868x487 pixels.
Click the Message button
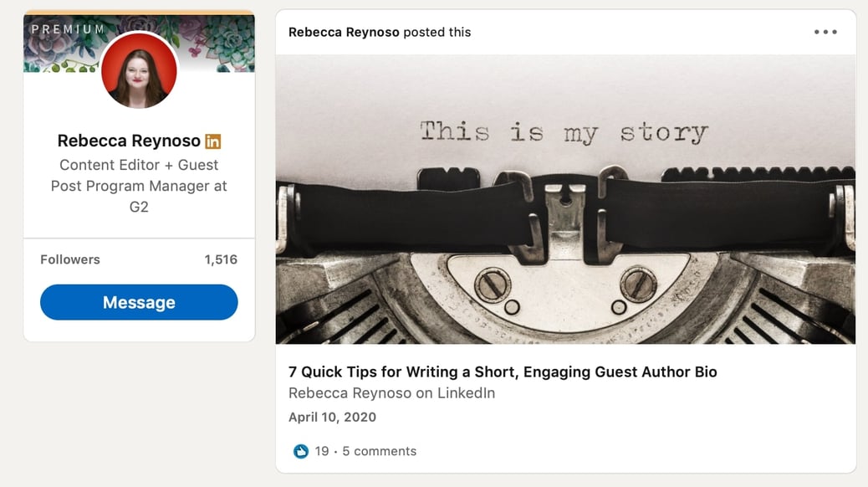(x=139, y=302)
